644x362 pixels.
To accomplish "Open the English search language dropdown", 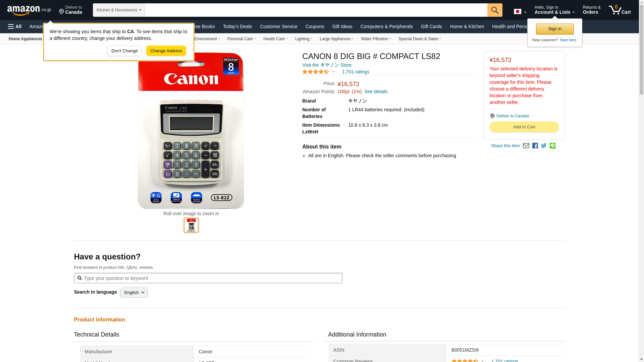I will pos(134,293).
